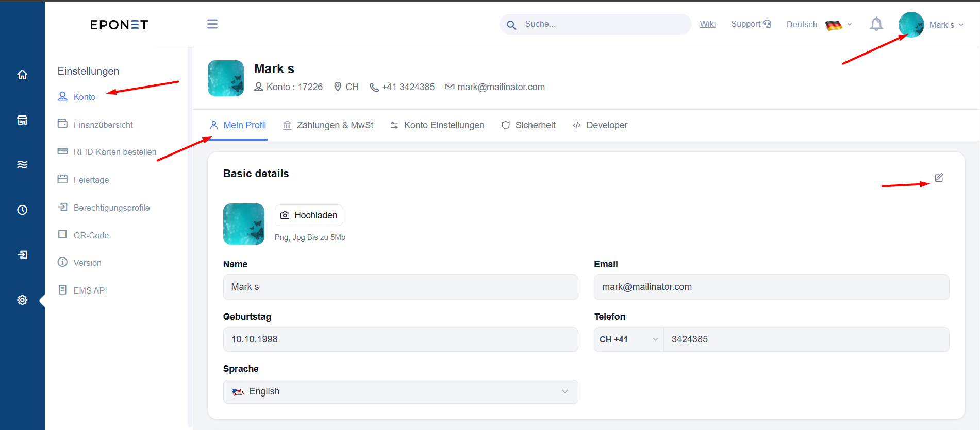Click the profile thumbnail in Basic details
The width and height of the screenshot is (980, 430).
pos(243,224)
